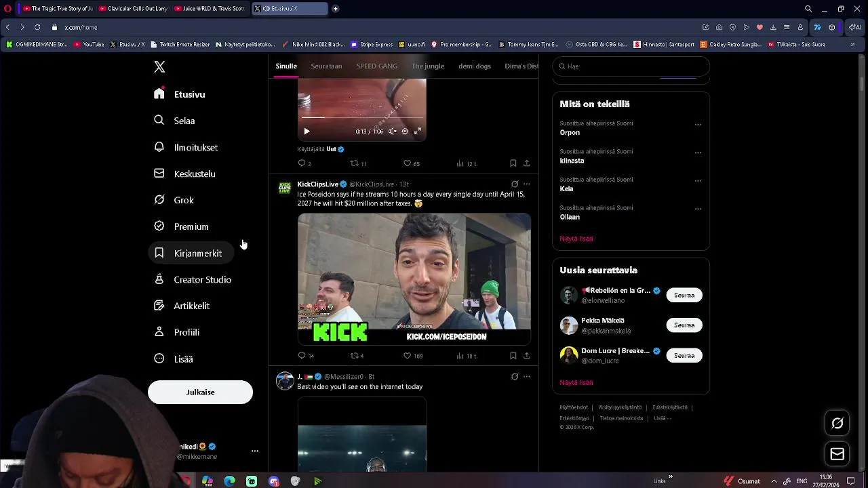The width and height of the screenshot is (868, 488).
Task: Follow Rebelión en la Gr... account
Action: (x=684, y=295)
